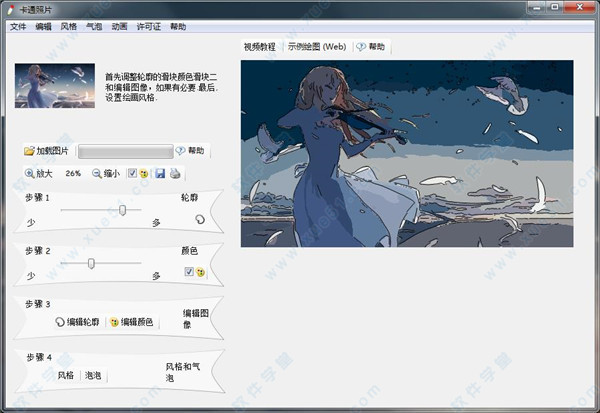This screenshot has width=600, height=413.
Task: Close the 卡通照片 window
Action: click(579, 7)
